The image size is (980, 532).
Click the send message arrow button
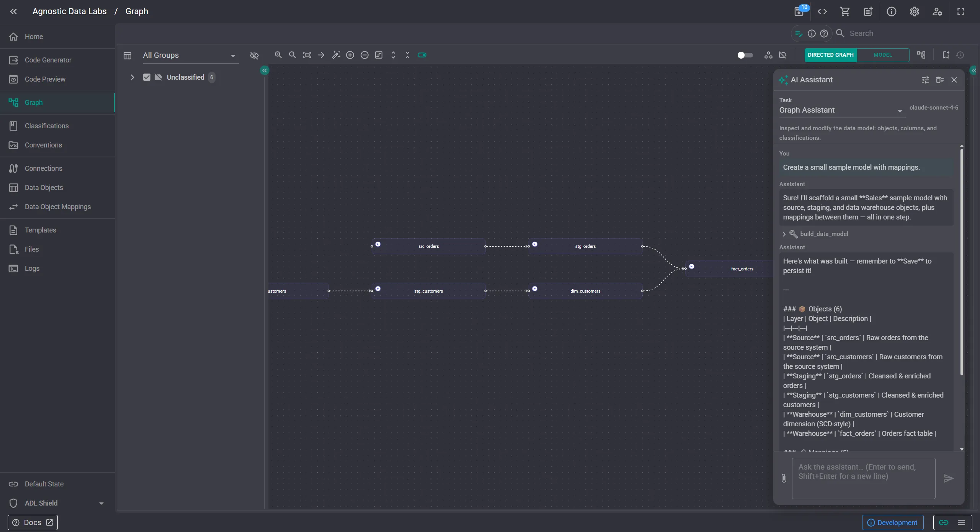click(948, 478)
